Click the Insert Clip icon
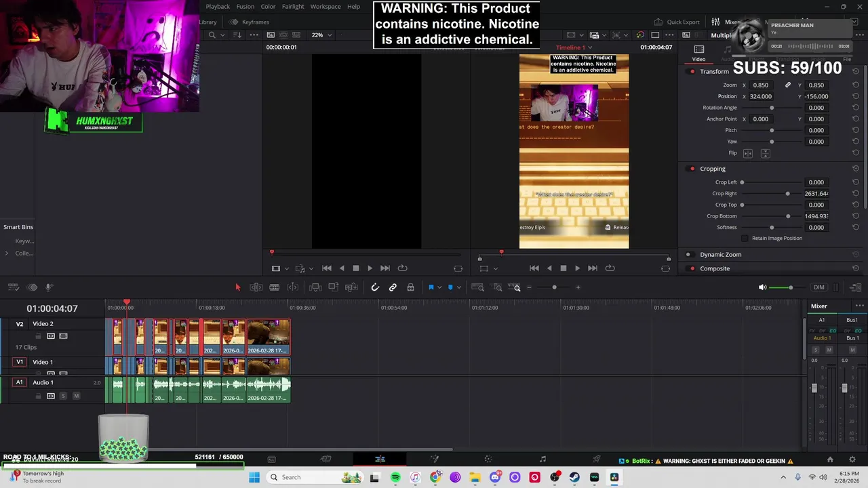 315,287
